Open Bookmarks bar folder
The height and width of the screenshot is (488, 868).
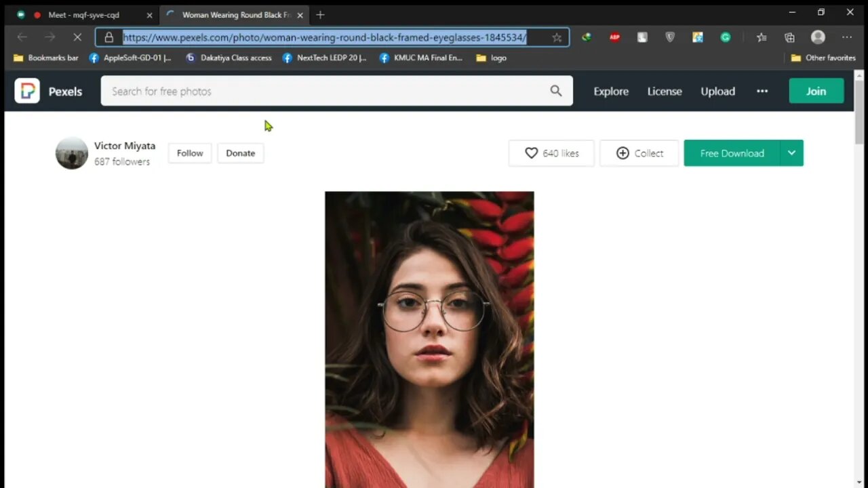(x=45, y=58)
